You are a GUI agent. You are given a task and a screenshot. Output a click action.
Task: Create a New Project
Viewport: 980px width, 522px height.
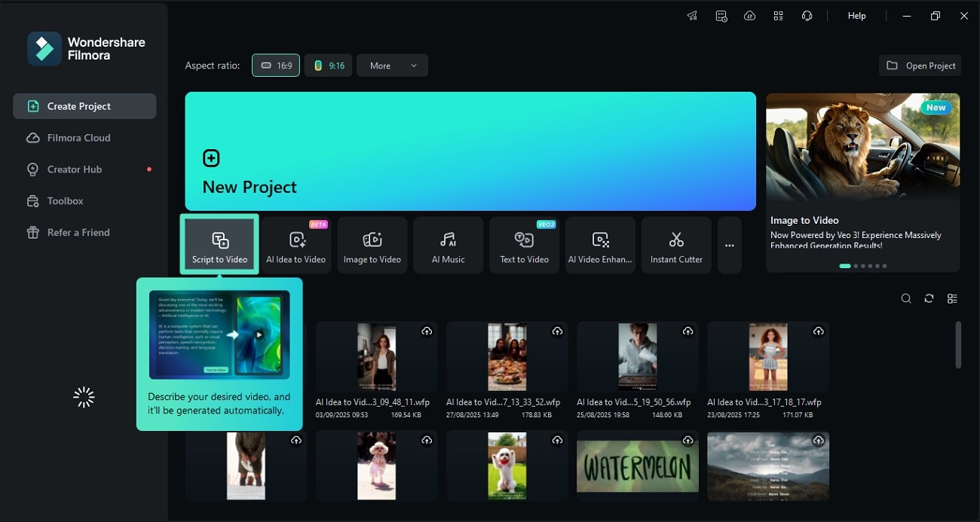[x=470, y=151]
